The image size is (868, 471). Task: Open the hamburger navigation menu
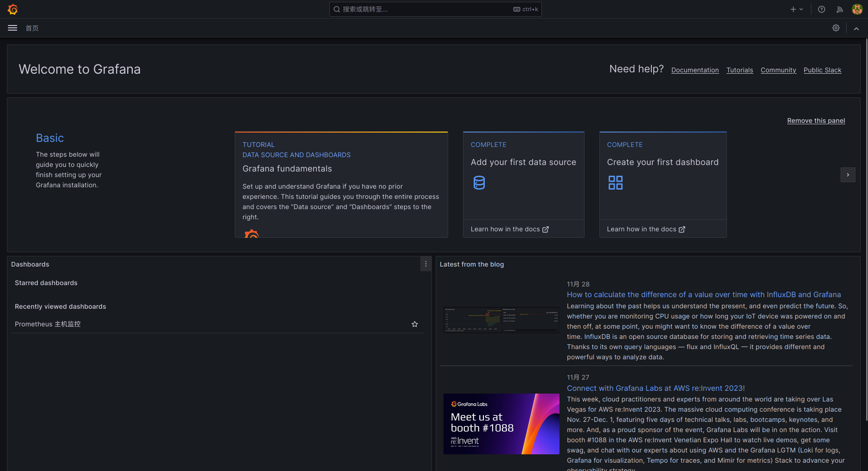(x=13, y=28)
